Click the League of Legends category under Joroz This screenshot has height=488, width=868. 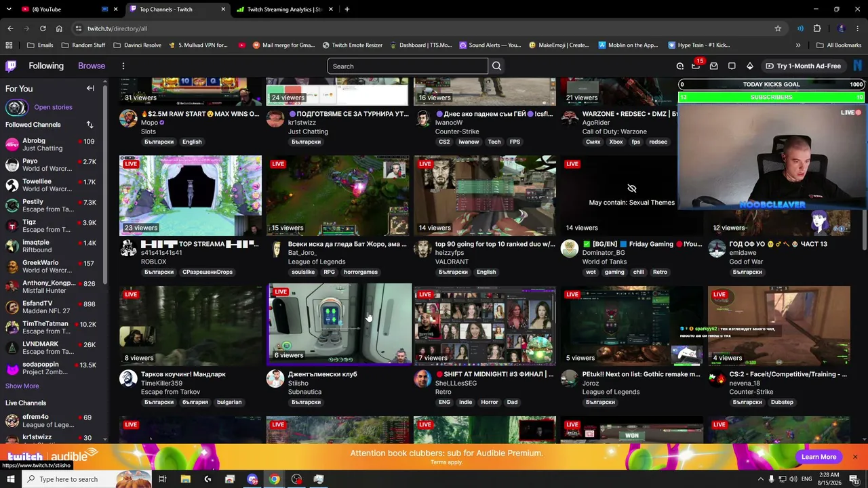(610, 392)
